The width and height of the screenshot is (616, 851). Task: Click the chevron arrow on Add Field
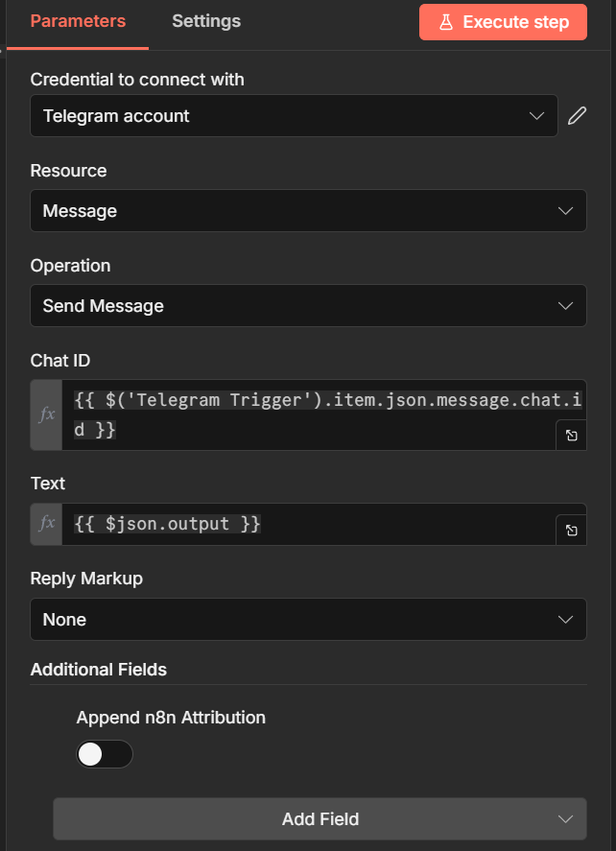pyautogui.click(x=565, y=818)
